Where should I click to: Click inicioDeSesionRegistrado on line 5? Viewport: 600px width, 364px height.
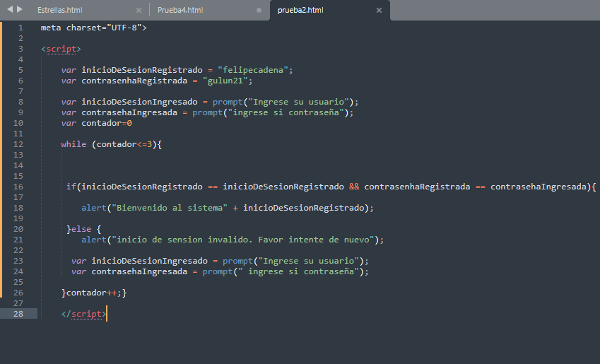click(x=142, y=70)
